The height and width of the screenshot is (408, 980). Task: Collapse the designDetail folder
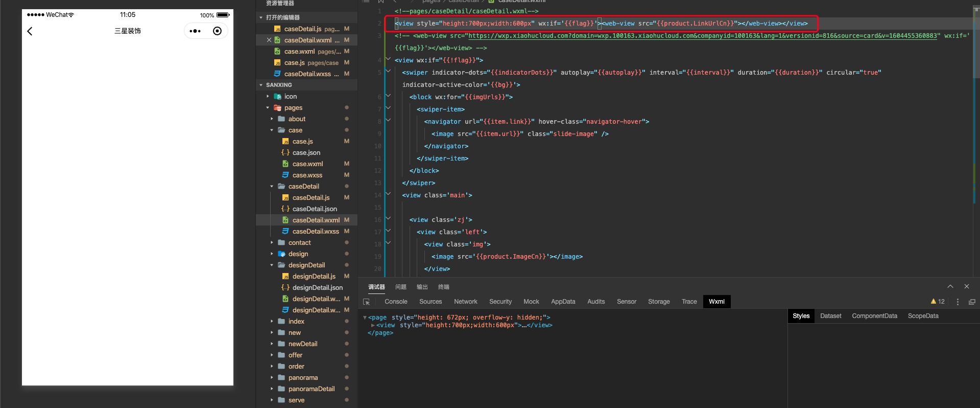272,265
